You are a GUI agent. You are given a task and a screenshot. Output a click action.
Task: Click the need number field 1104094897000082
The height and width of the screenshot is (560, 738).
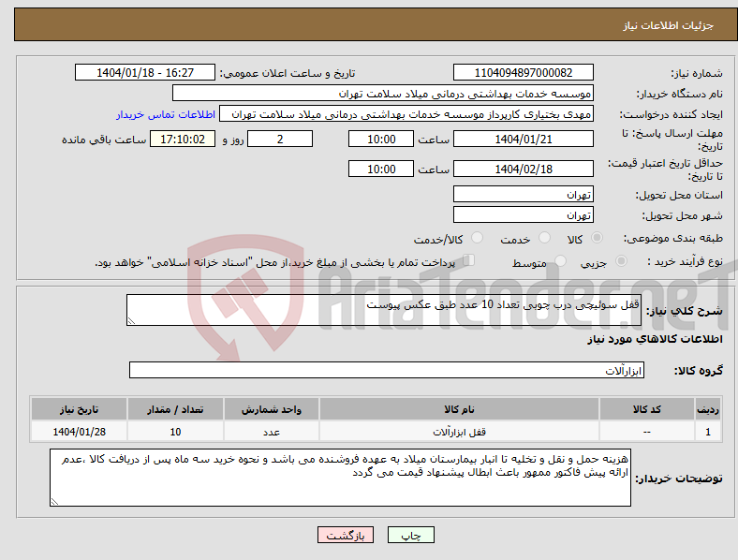point(523,72)
